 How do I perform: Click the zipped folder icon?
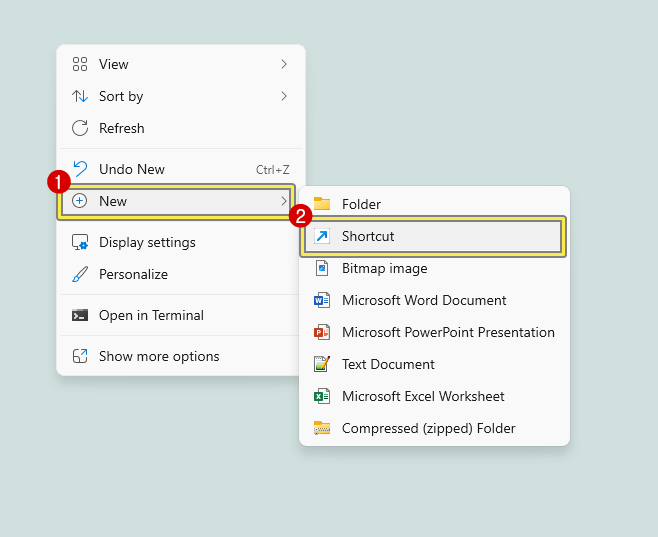(x=322, y=428)
